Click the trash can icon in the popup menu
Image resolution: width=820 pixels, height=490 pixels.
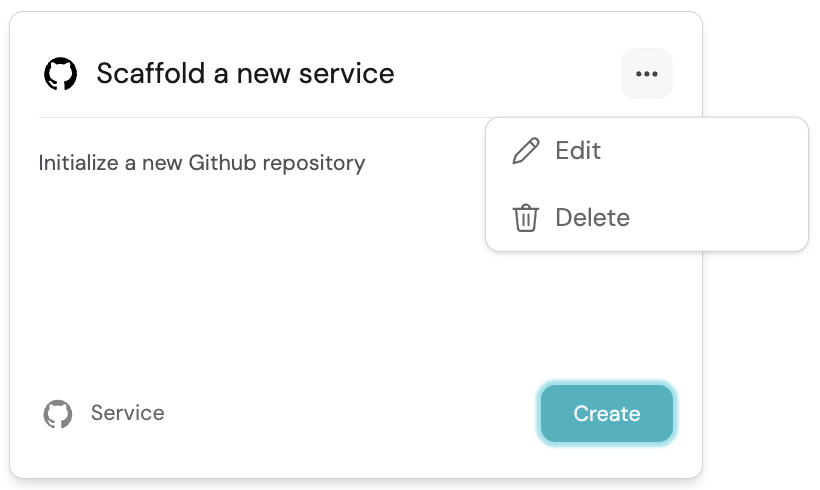[525, 218]
